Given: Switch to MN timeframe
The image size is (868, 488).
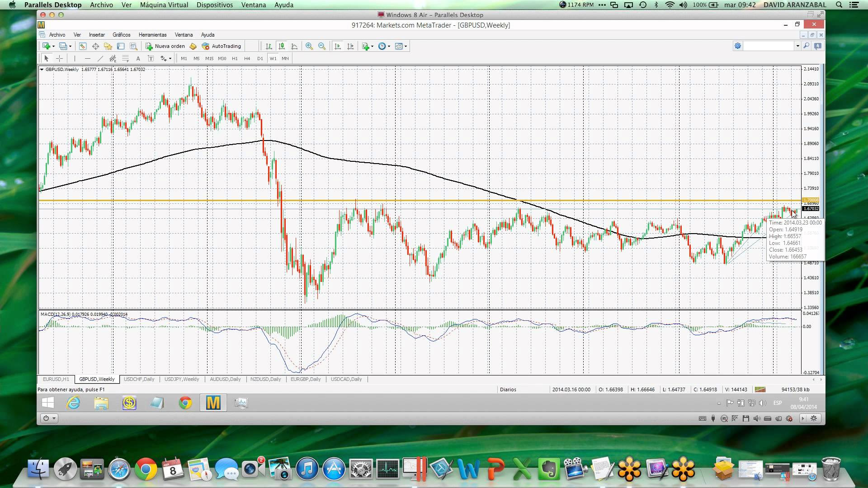Looking at the screenshot, I should [x=285, y=58].
